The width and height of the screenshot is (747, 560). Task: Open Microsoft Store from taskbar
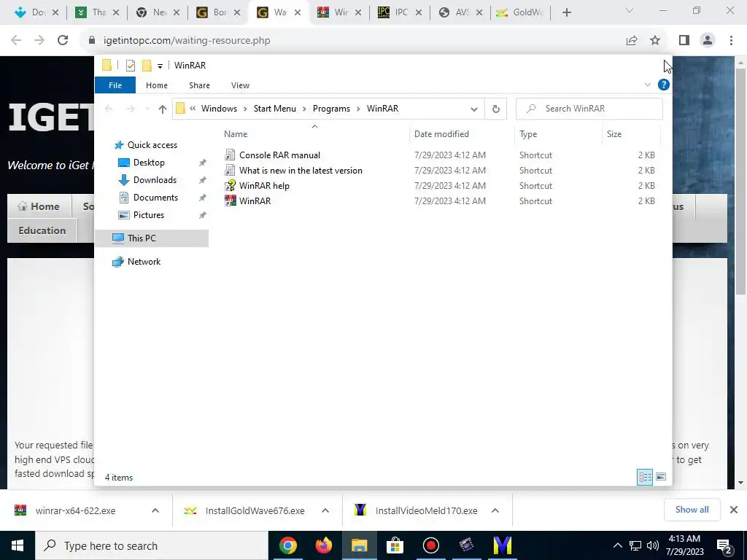[x=395, y=545]
